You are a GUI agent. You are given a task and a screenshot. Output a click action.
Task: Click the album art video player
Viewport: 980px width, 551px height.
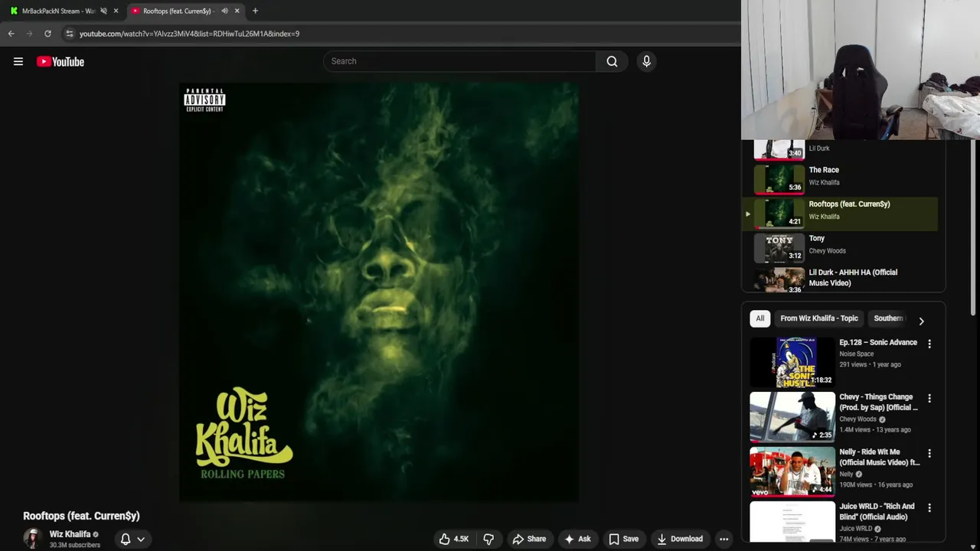(x=379, y=292)
